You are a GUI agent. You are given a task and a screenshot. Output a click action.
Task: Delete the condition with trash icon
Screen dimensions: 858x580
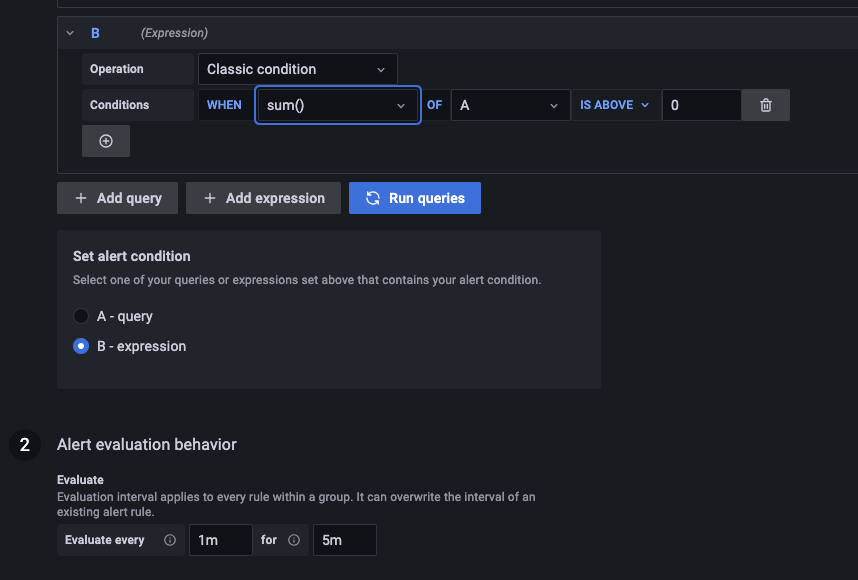tap(766, 105)
